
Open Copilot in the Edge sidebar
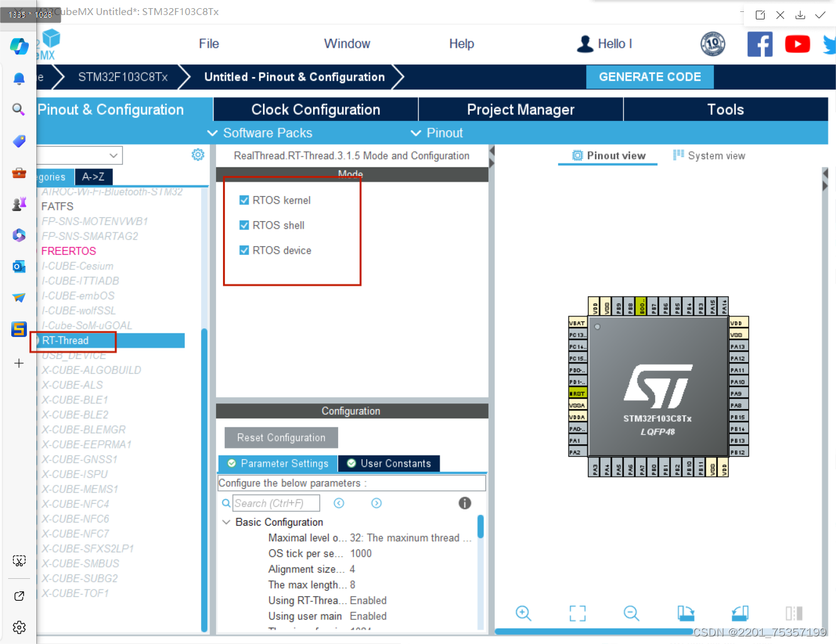pos(19,46)
